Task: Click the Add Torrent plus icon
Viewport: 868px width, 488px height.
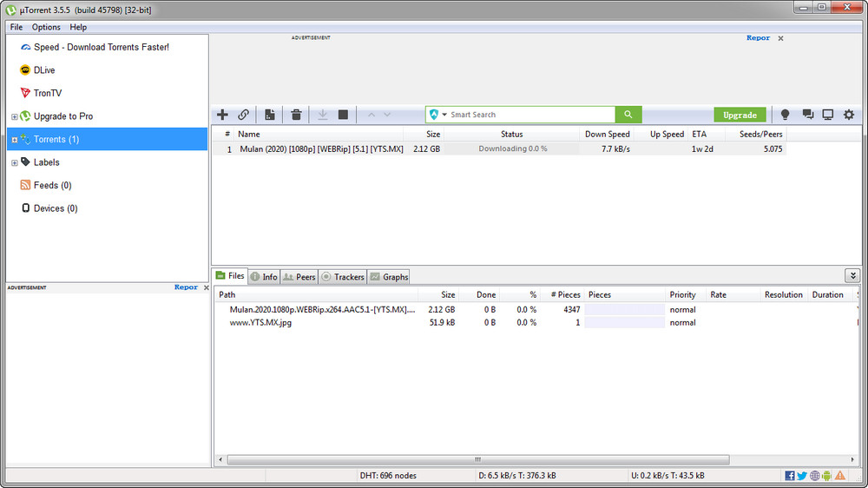Action: 222,115
